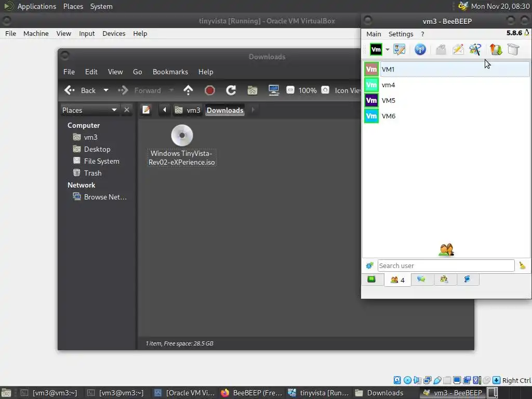The height and width of the screenshot is (399, 532).
Task: Click the up-arrow parent folder icon
Action: click(188, 90)
